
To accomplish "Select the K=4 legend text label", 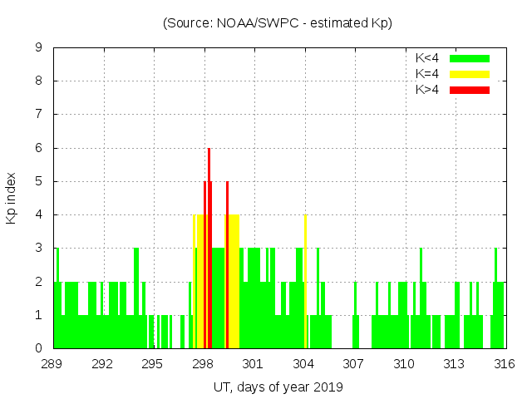I will (x=427, y=74).
